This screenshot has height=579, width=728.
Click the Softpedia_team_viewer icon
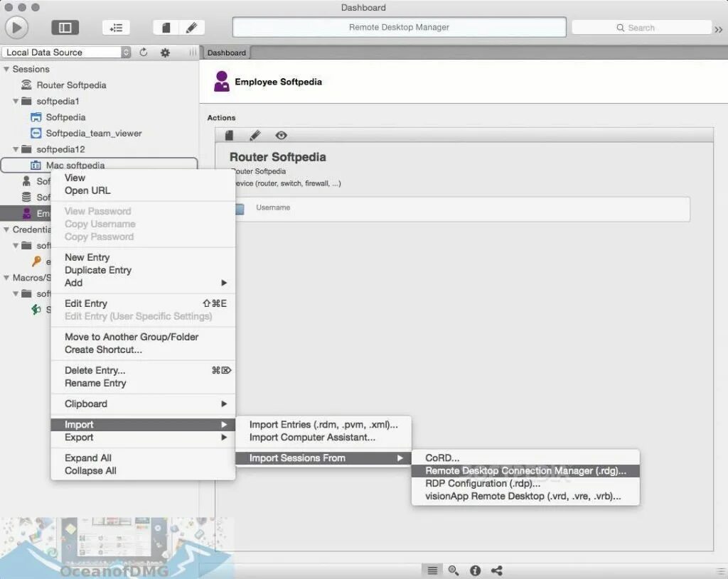coord(36,133)
